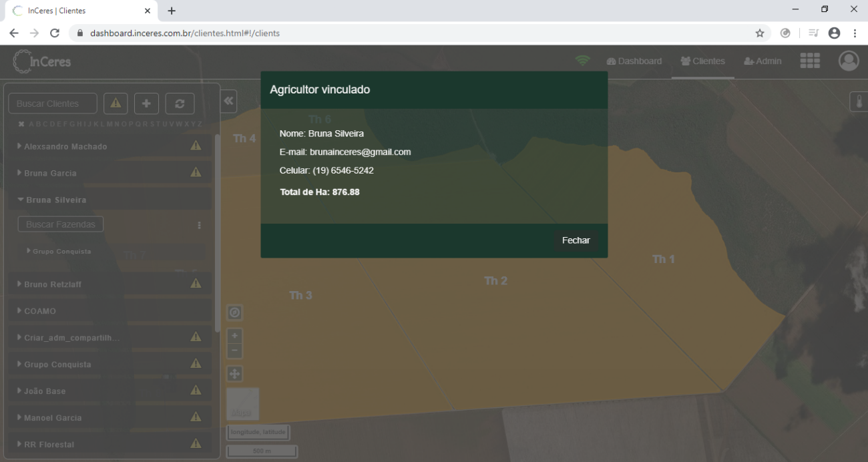Close the InCeres | Clientes tab
The width and height of the screenshot is (868, 462).
click(148, 11)
